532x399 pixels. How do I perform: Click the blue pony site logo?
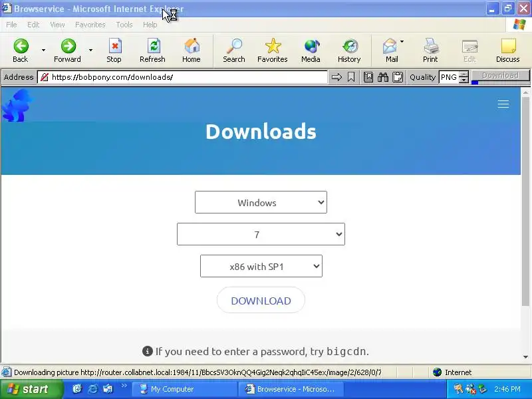17,105
